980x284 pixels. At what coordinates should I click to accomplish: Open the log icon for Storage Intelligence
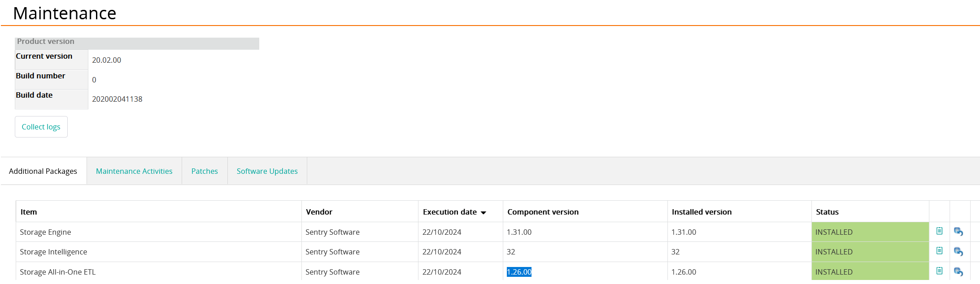coord(939,251)
